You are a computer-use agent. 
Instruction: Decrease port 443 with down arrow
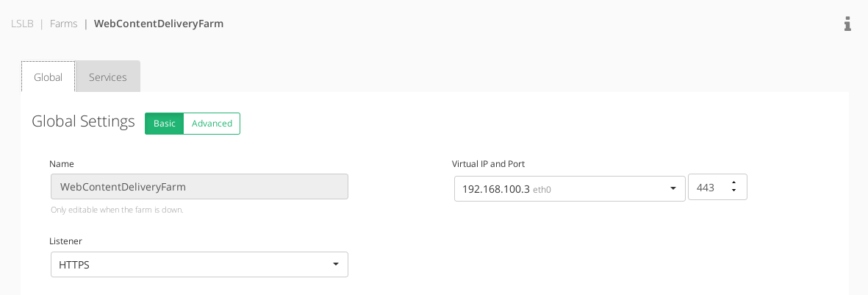point(734,191)
